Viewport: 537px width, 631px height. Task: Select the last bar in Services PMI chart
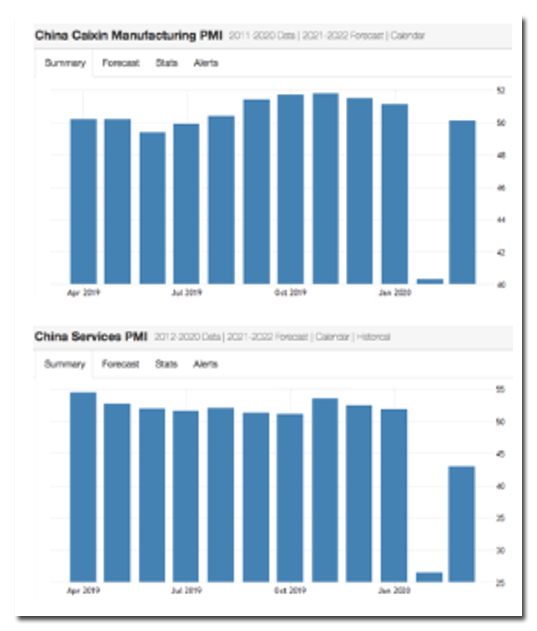(x=462, y=524)
